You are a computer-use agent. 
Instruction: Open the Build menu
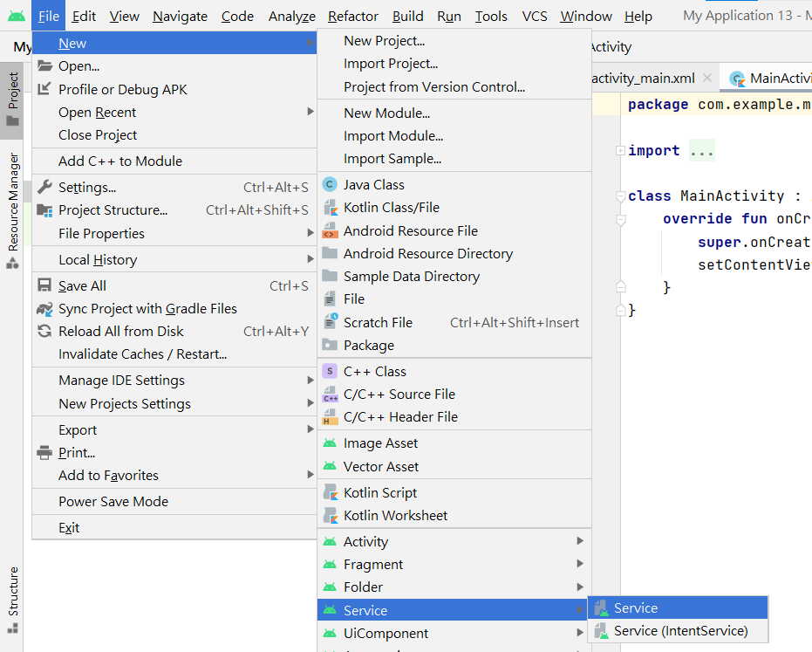pyautogui.click(x=408, y=17)
